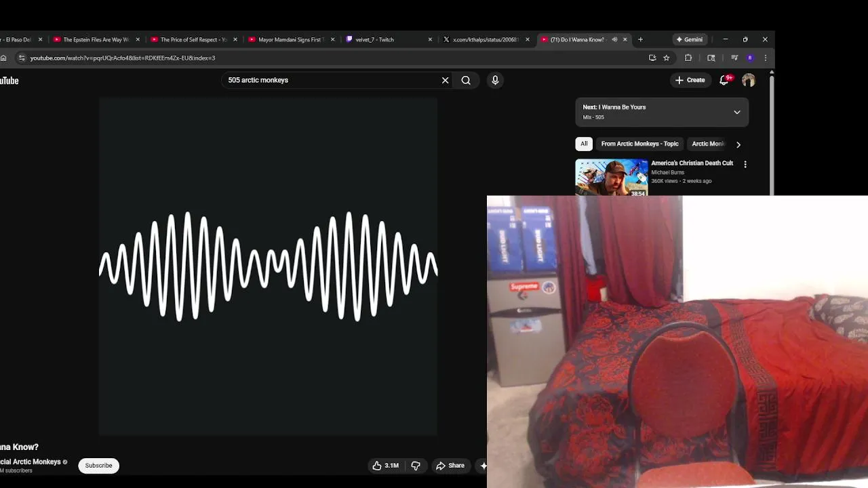The width and height of the screenshot is (868, 488).
Task: Click the Google Lens search icon in toolbar
Action: coord(711,58)
